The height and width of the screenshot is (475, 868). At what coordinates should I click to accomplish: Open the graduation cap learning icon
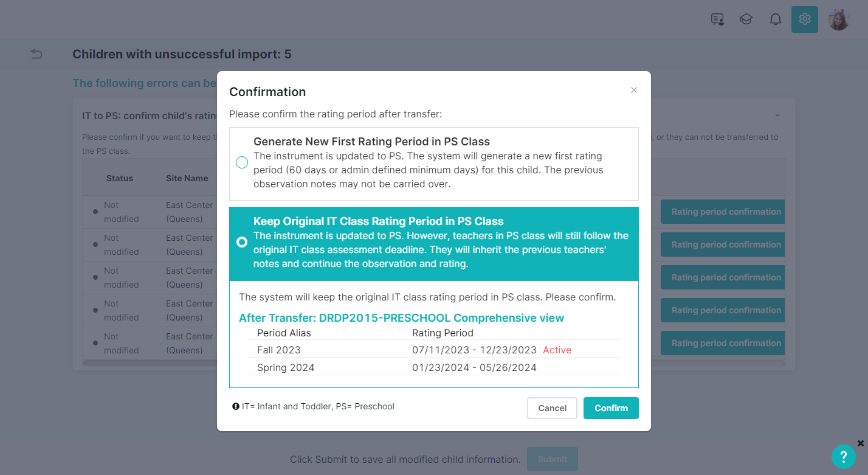click(746, 19)
